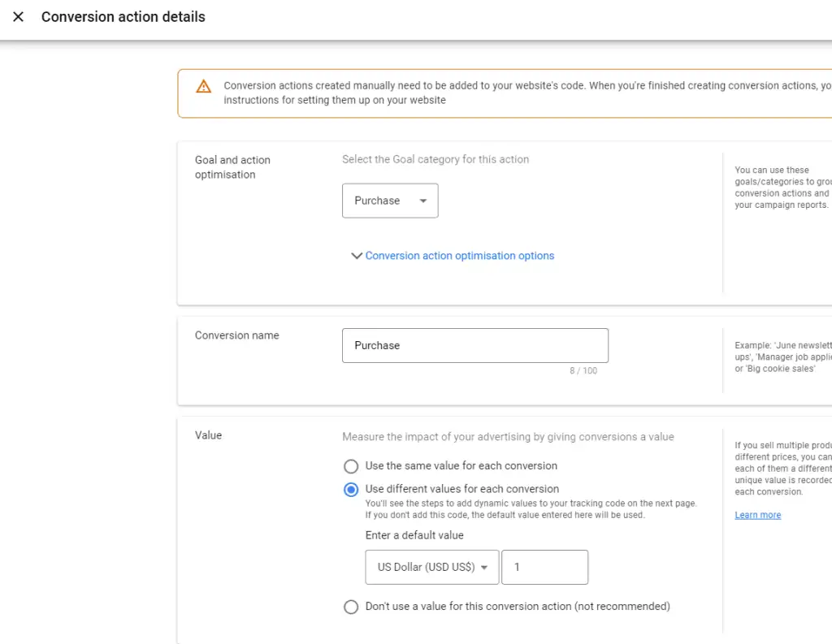Click the Value section heading
Screen dimensions: 832x644
pyautogui.click(x=208, y=434)
